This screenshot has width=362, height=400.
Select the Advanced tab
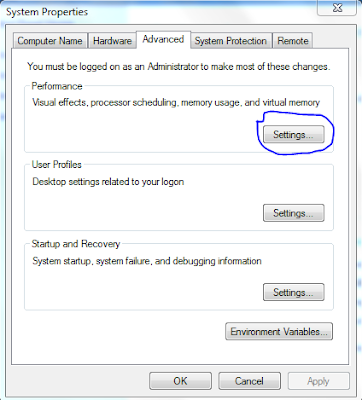point(163,39)
